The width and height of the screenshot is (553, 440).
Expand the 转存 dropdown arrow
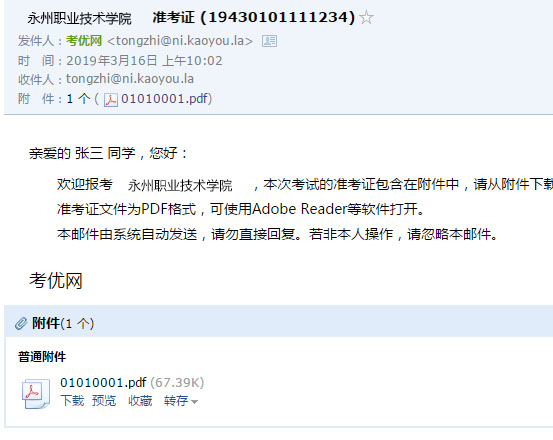click(194, 402)
